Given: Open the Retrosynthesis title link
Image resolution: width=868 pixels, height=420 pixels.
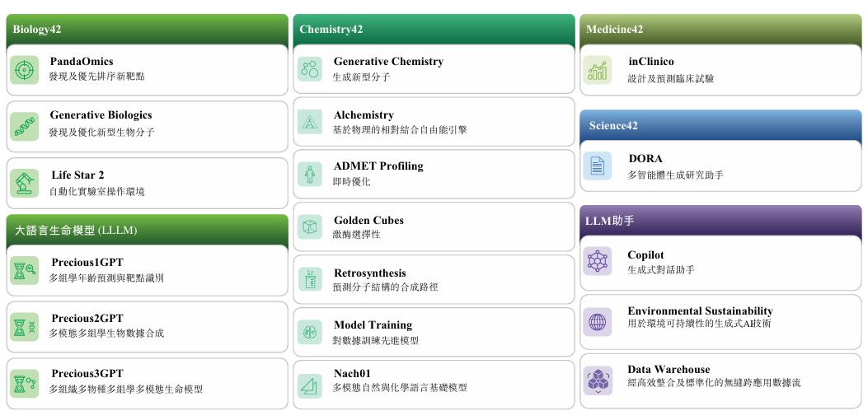Looking at the screenshot, I should (x=369, y=273).
